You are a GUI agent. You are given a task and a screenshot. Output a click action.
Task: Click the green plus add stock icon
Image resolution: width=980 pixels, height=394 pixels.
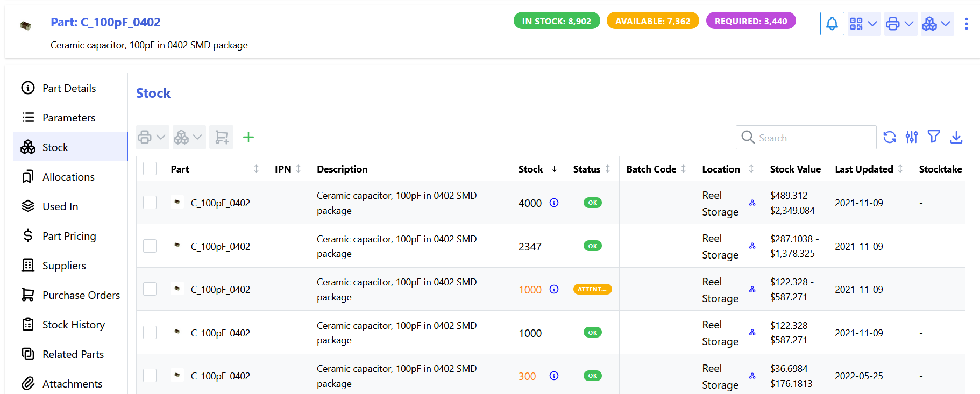(248, 137)
